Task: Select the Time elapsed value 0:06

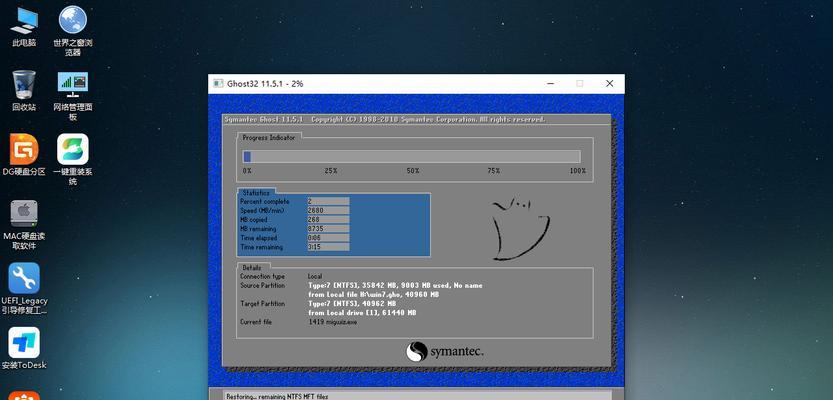Action: click(328, 238)
